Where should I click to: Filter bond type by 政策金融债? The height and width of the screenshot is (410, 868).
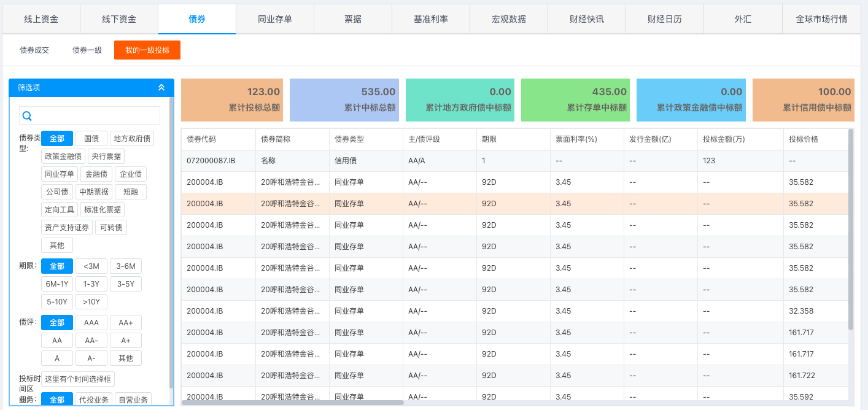63,157
